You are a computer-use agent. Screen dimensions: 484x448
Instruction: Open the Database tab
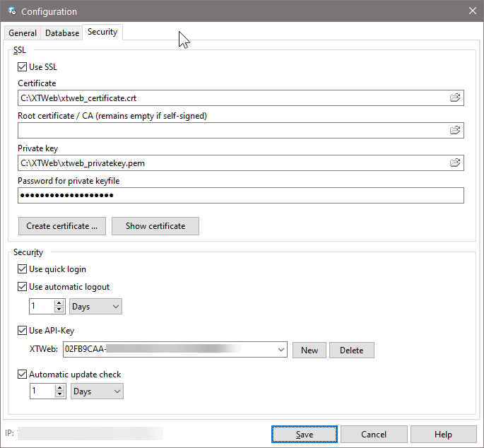pos(62,33)
